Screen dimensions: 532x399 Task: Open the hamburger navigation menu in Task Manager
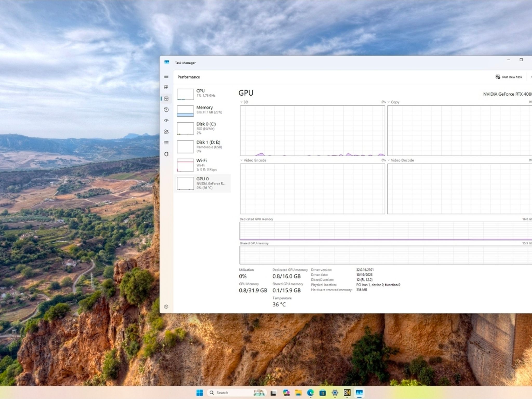coord(166,76)
